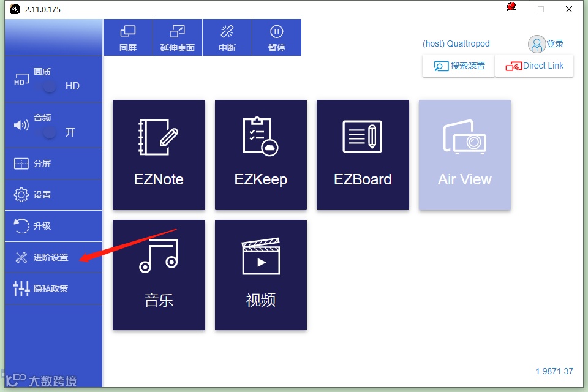Open 进阶设置 advanced settings
The image size is (588, 392).
pyautogui.click(x=54, y=257)
